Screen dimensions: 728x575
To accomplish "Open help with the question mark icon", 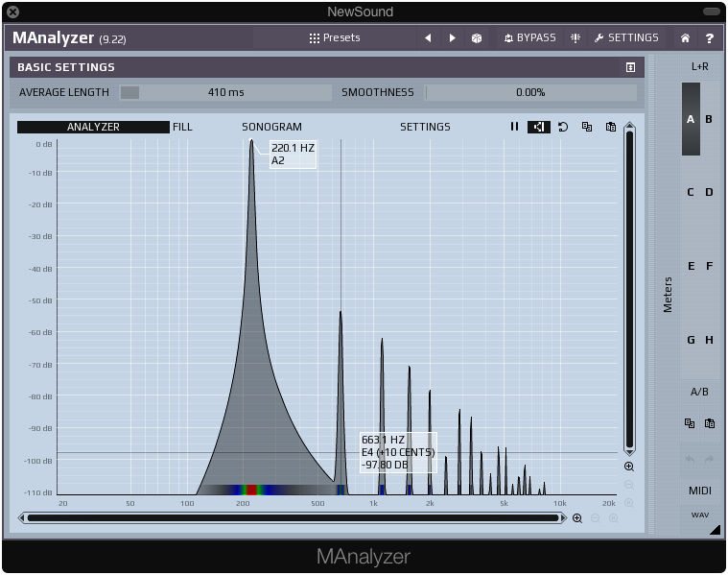I will 710,38.
